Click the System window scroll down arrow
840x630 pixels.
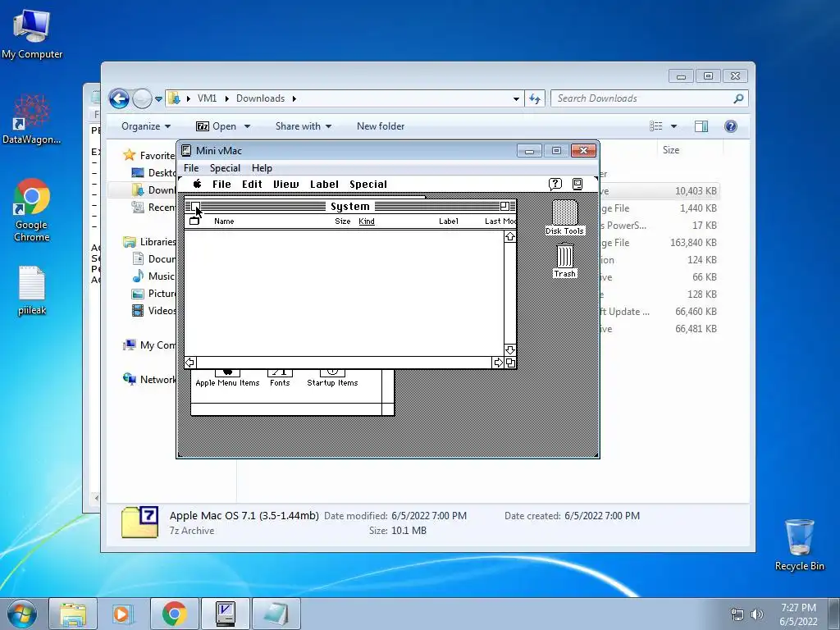coord(510,349)
